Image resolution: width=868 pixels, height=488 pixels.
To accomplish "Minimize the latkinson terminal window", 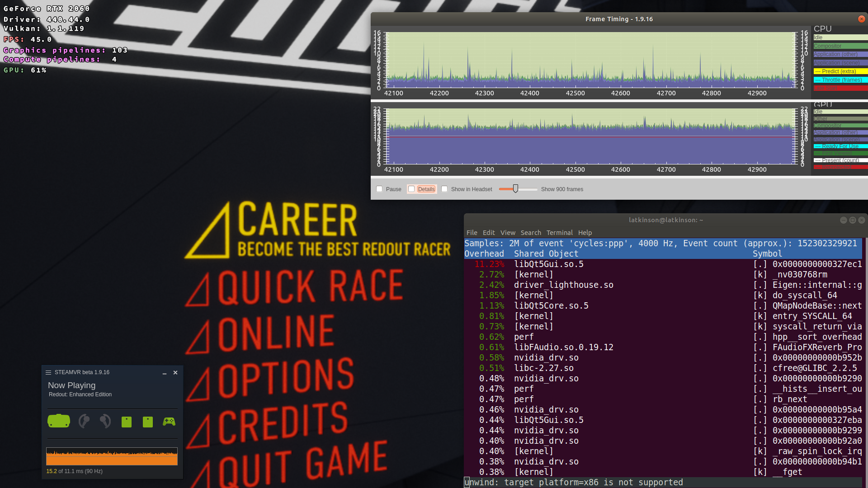I will [x=843, y=220].
